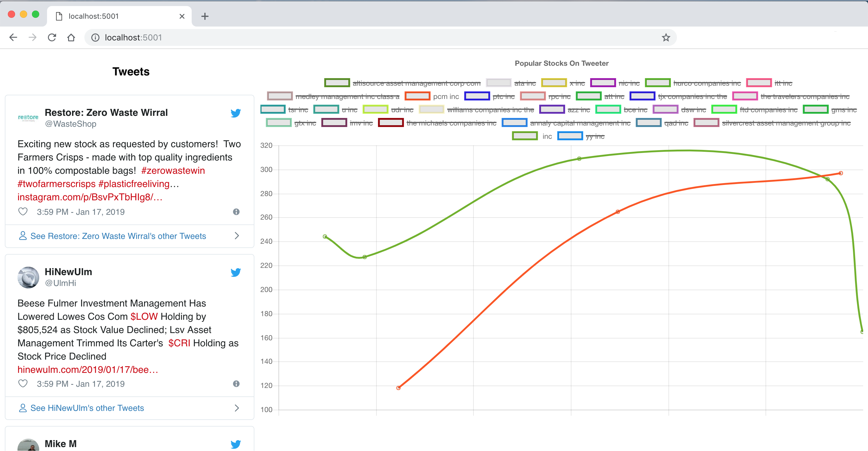
Task: Open info icon on HiNewUlm tweet
Action: click(236, 384)
